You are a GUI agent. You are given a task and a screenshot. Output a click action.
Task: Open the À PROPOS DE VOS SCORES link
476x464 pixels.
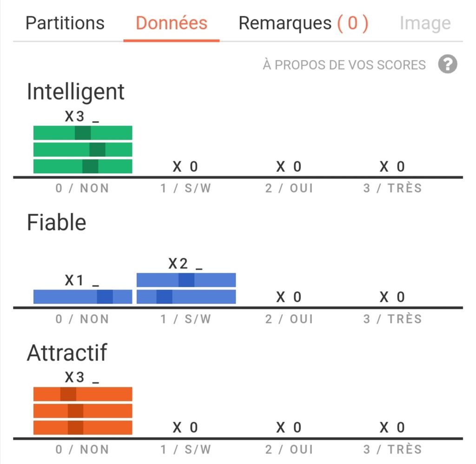(344, 65)
